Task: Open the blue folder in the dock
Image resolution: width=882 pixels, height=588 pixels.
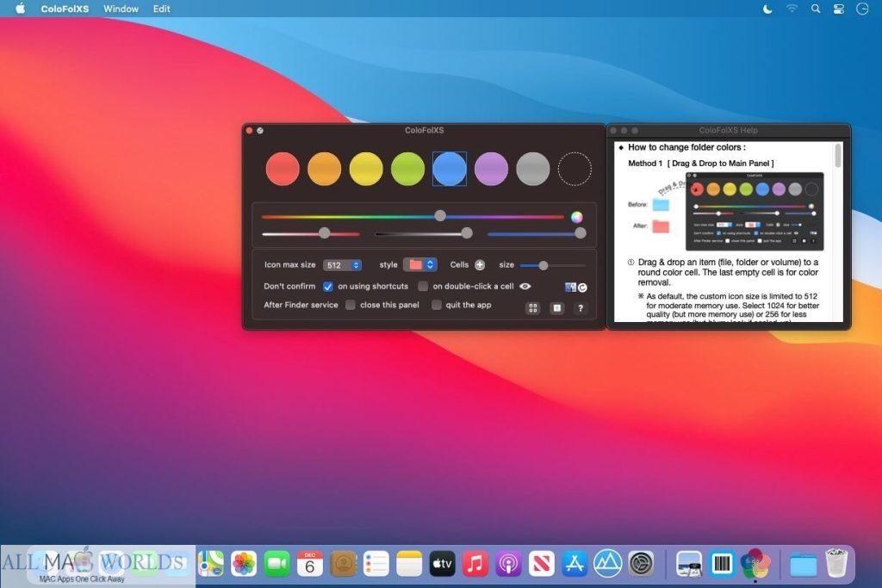Action: point(804,565)
